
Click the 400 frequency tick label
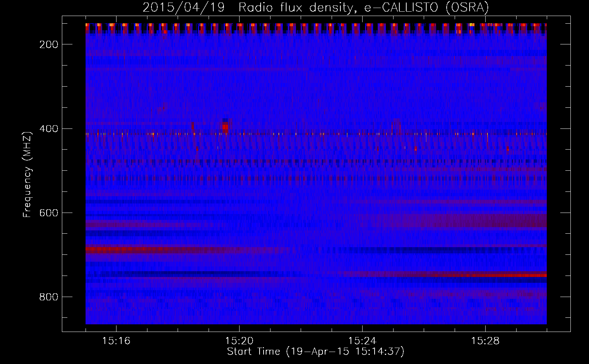pos(49,129)
